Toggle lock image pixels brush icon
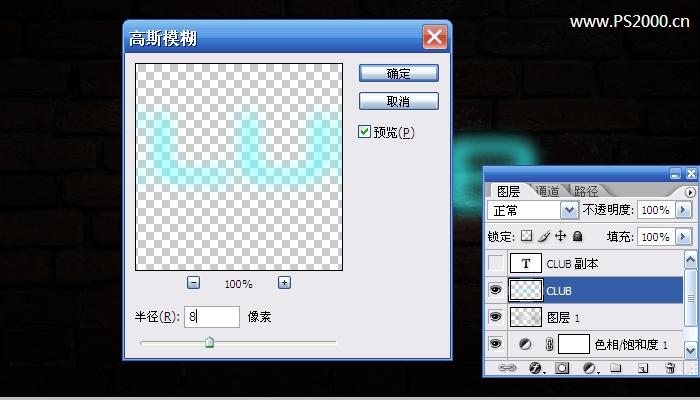The width and height of the screenshot is (700, 400). pos(544,236)
